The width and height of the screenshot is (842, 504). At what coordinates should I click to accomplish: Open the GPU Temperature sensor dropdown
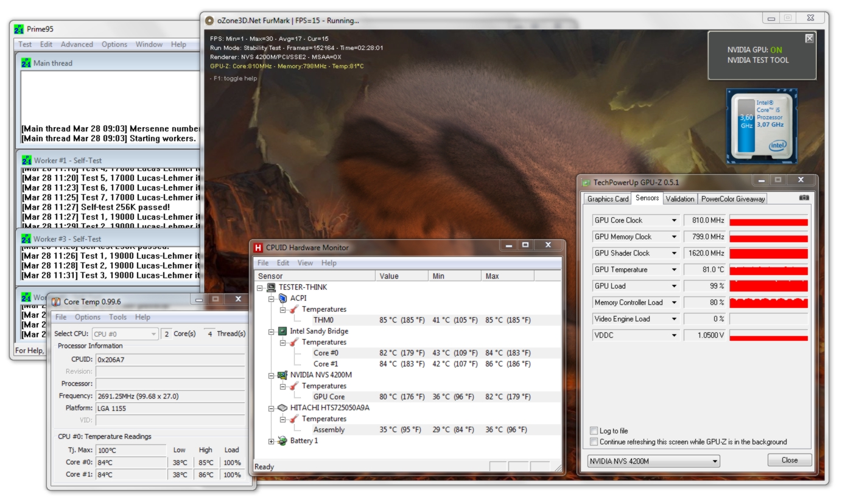pyautogui.click(x=674, y=270)
